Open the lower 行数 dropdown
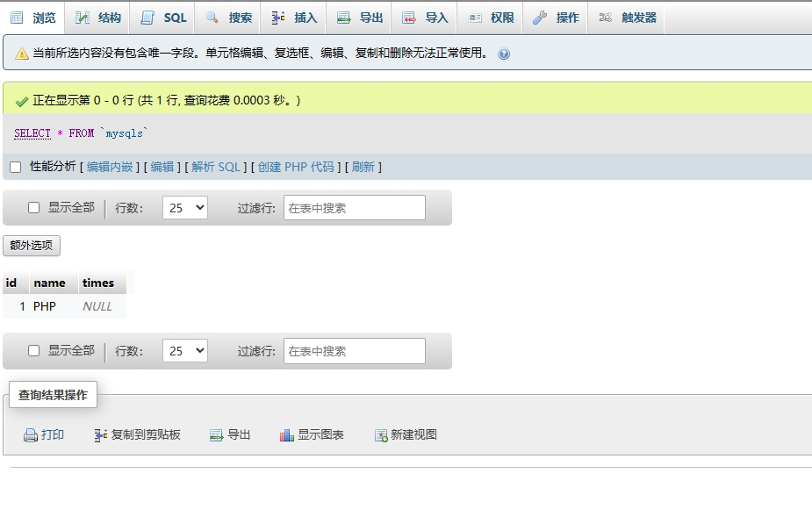This screenshot has height=509, width=812. [184, 351]
